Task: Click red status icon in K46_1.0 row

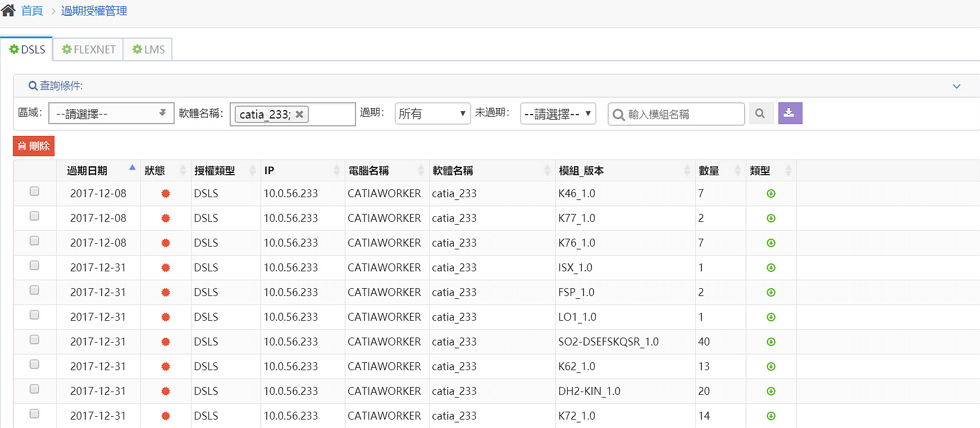Action: (x=166, y=194)
